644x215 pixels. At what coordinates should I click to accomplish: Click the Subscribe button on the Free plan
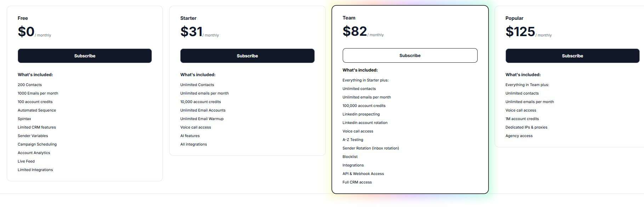click(85, 56)
